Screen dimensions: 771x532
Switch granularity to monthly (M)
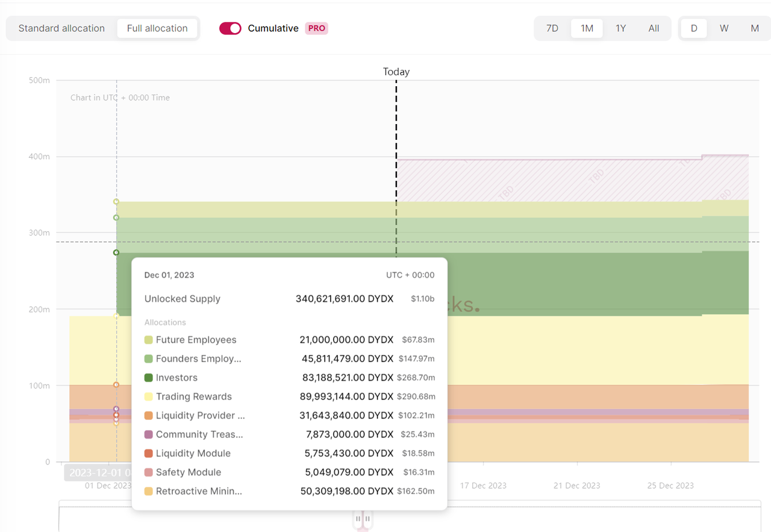754,28
